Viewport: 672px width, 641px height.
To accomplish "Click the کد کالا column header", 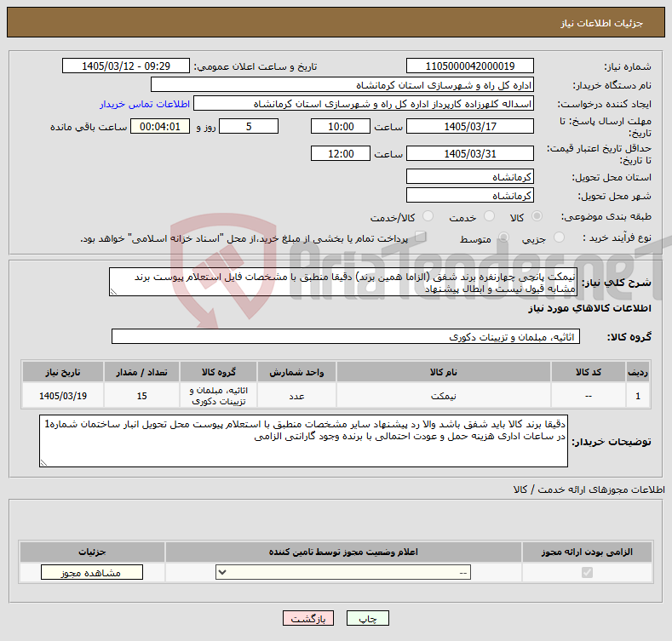I will 588,372.
